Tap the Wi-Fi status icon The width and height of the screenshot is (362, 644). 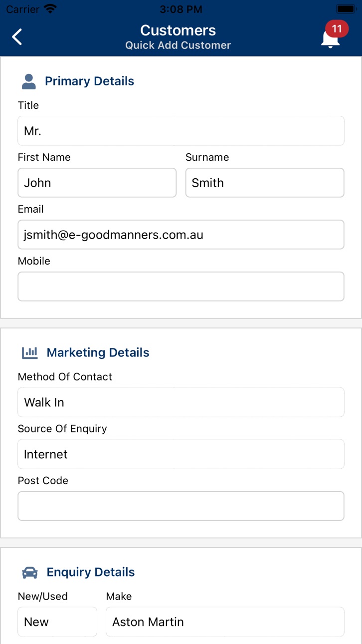pyautogui.click(x=50, y=9)
